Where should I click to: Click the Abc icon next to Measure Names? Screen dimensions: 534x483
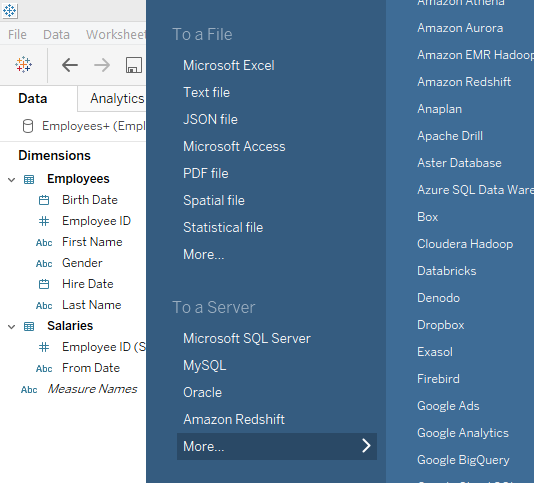click(29, 390)
